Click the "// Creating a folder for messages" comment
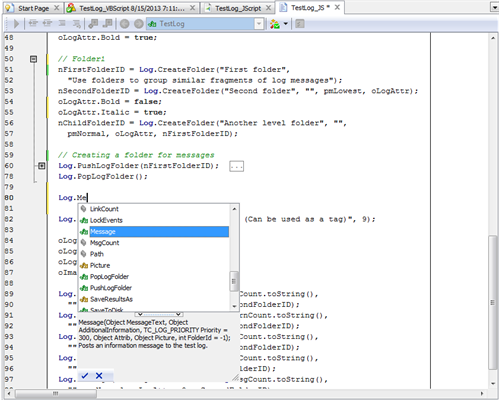 pos(136,155)
